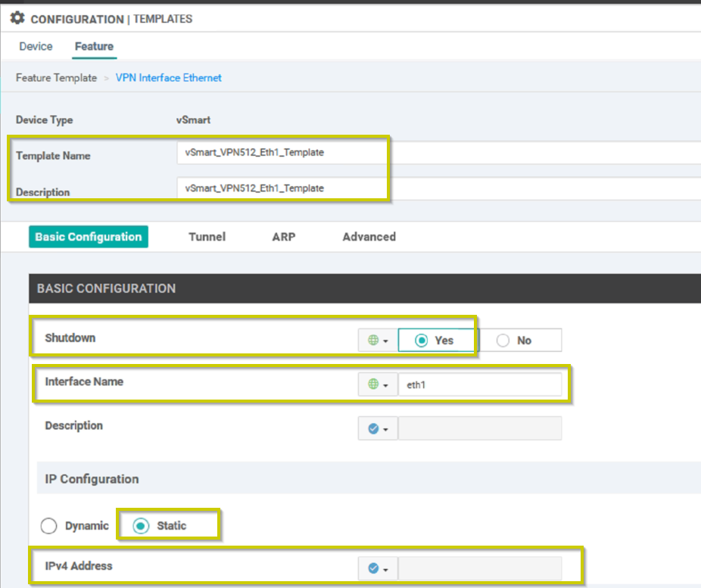Open the Shutdown global scope dropdown

click(378, 341)
